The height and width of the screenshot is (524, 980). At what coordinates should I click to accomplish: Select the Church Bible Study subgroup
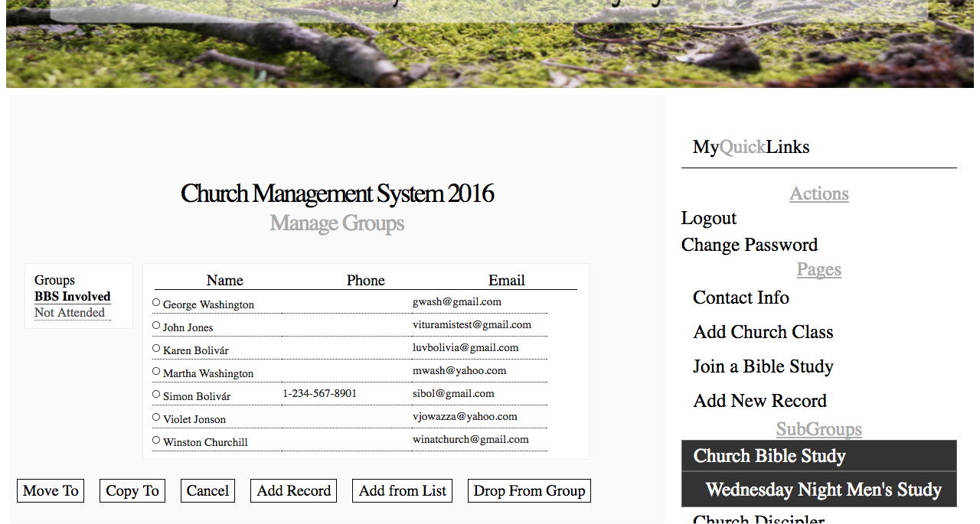click(x=769, y=456)
